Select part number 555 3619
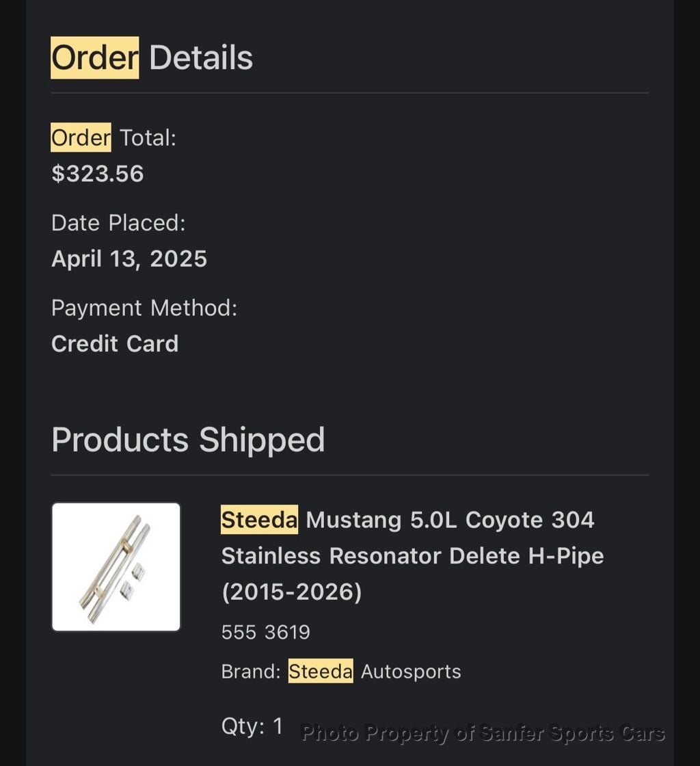This screenshot has width=700, height=766. click(x=266, y=632)
